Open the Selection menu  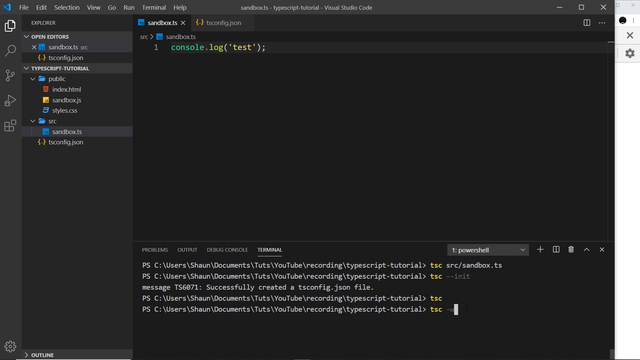tap(67, 7)
